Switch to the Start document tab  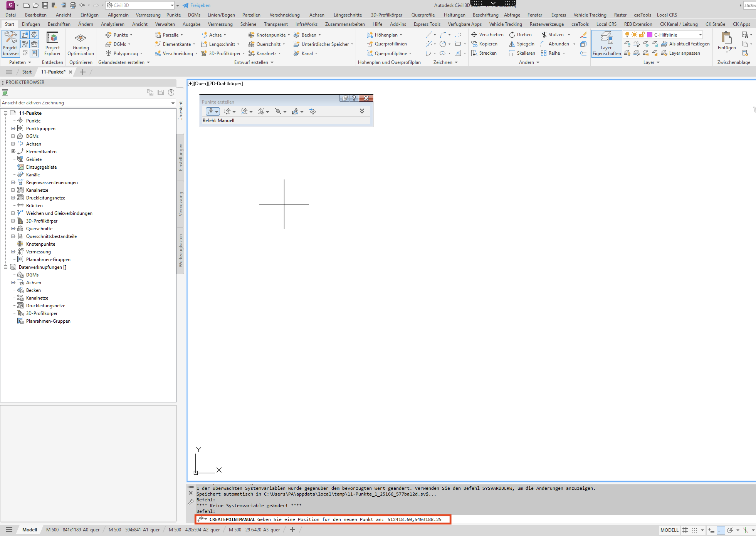[27, 72]
